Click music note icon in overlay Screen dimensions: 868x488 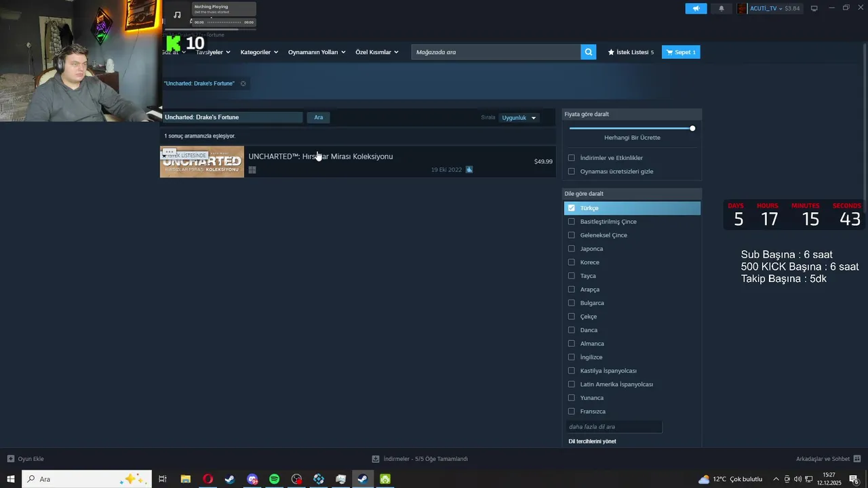point(177,15)
